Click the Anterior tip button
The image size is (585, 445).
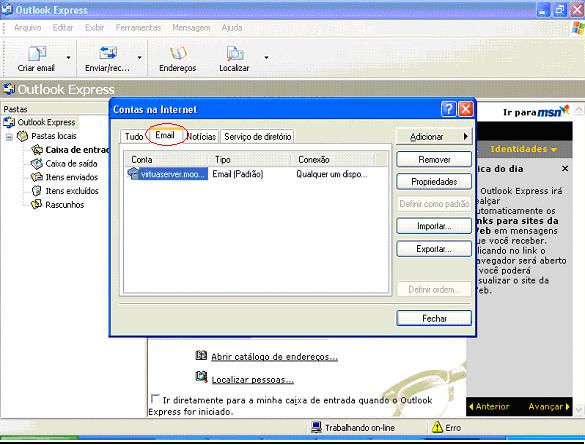click(489, 407)
